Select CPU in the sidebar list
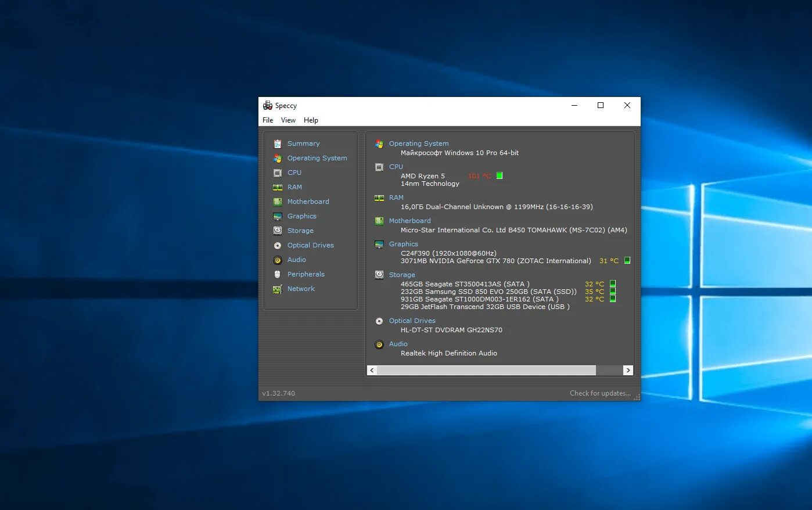 pos(294,173)
